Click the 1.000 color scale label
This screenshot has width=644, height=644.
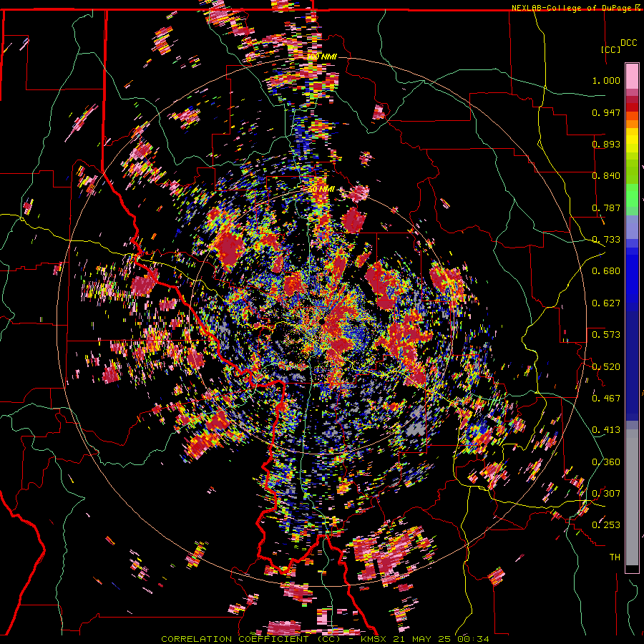tap(606, 80)
